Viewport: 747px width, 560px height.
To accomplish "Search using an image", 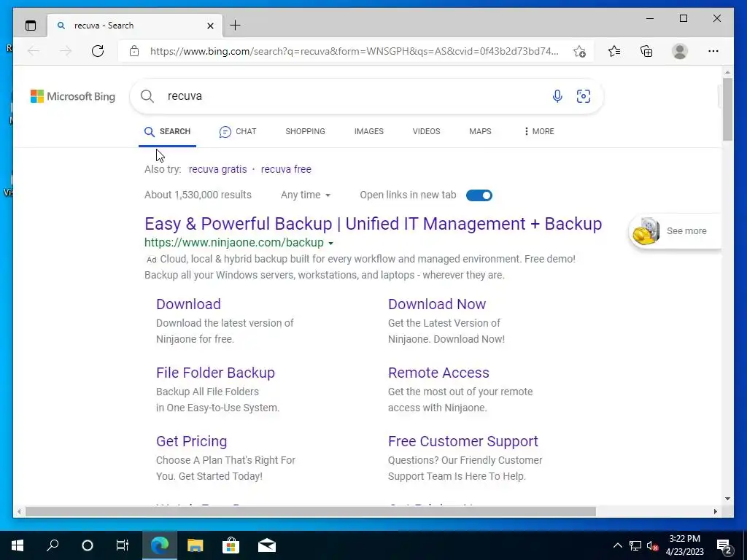I will [584, 96].
